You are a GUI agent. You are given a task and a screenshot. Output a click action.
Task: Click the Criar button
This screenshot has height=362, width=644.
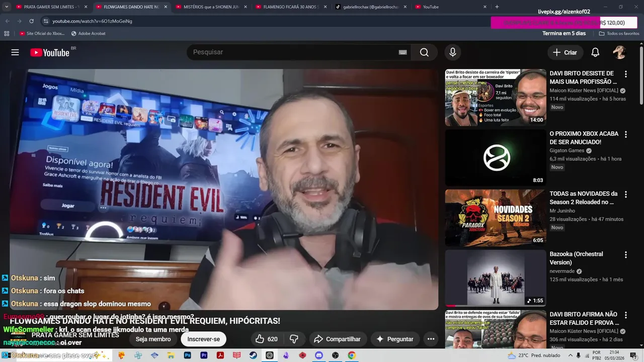pyautogui.click(x=565, y=52)
